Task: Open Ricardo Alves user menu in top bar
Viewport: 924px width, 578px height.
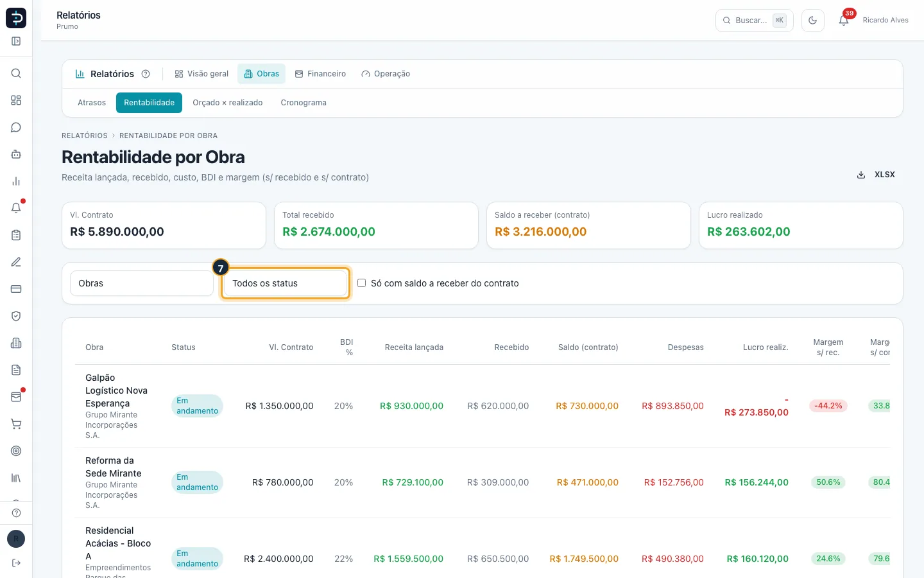Action: pos(886,21)
